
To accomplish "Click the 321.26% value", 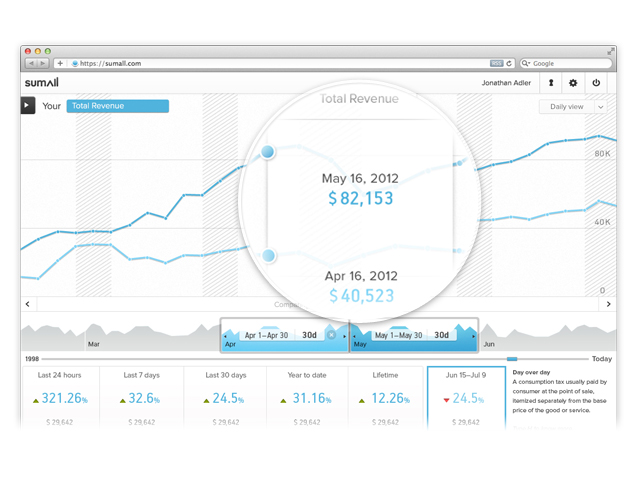I will click(x=64, y=398).
